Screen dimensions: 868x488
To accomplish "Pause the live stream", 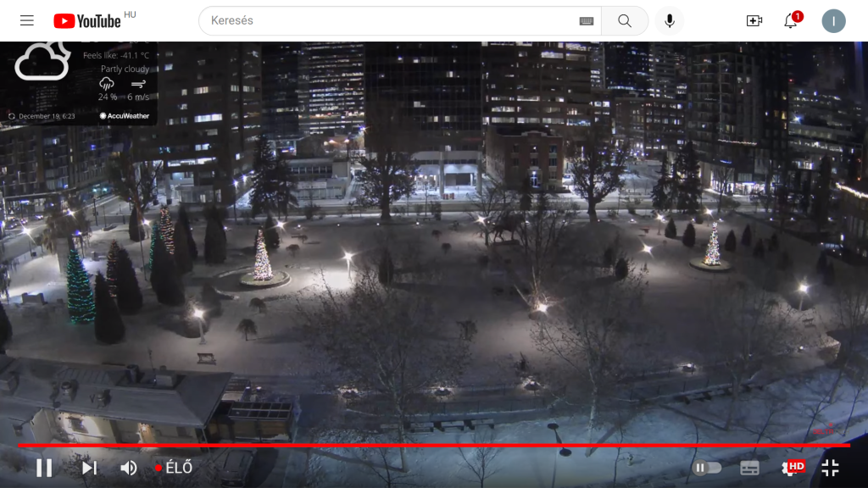I will tap(44, 468).
